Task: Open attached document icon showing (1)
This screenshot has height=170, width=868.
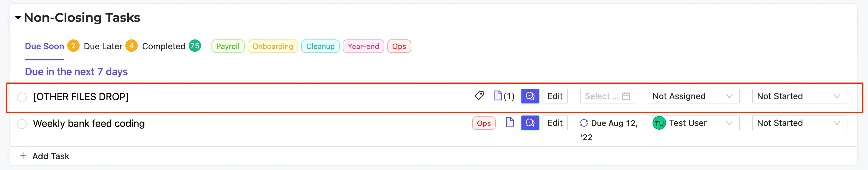Action: point(504,96)
